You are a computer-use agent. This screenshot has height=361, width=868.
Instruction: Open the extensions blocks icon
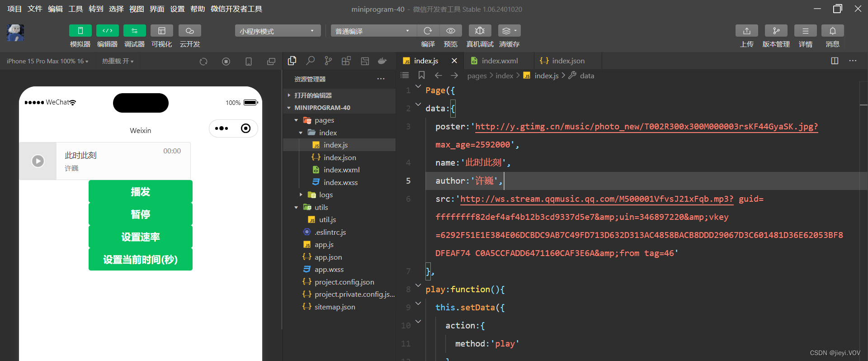coord(346,61)
